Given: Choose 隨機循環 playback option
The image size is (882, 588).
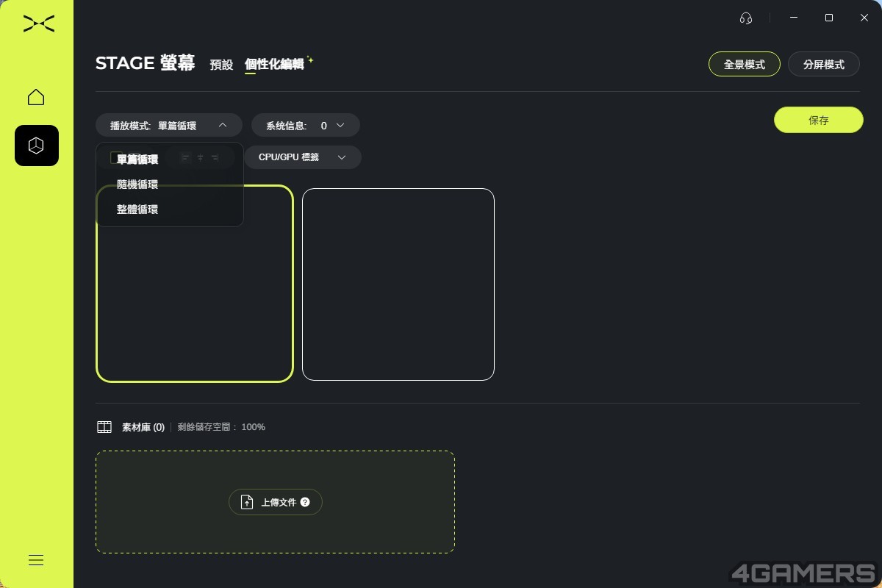Looking at the screenshot, I should 137,184.
